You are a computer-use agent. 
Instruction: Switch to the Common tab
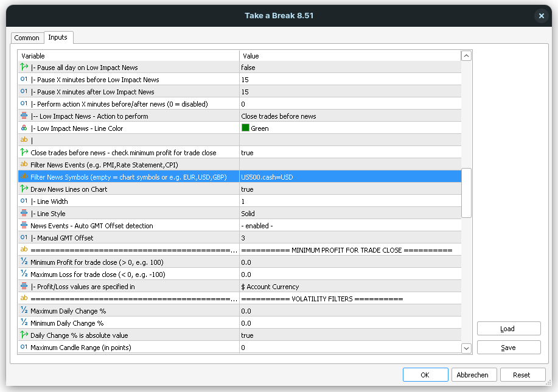coord(27,38)
